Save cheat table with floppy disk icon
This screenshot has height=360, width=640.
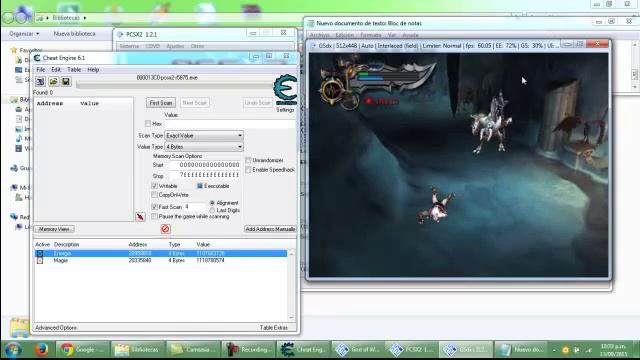pyautogui.click(x=66, y=82)
